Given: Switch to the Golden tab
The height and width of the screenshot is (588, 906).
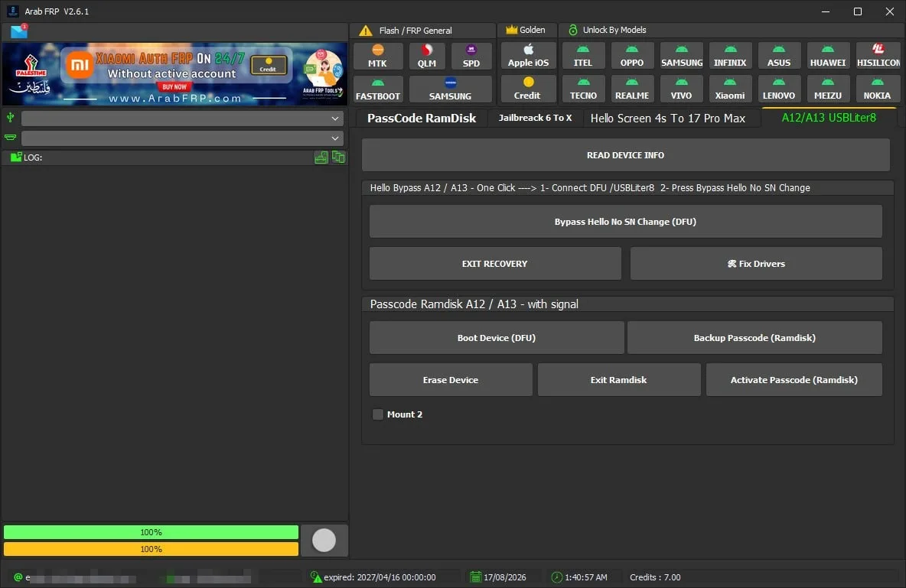Looking at the screenshot, I should [526, 30].
